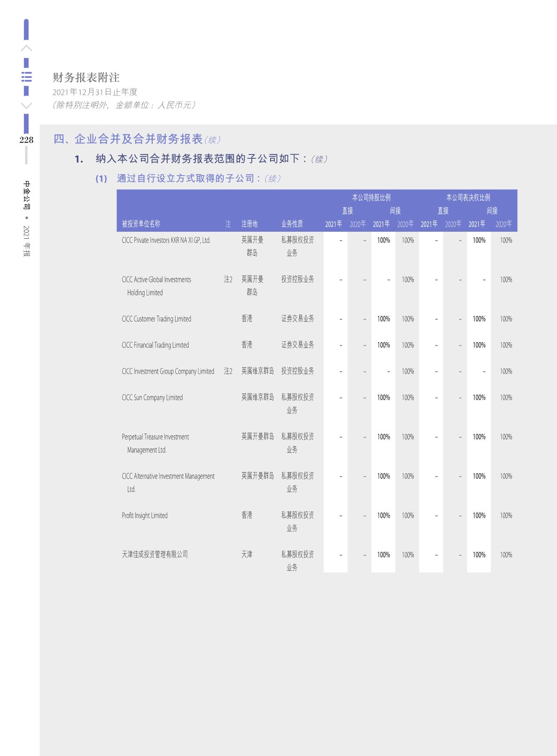Click the 业务性质 column header

[292, 224]
